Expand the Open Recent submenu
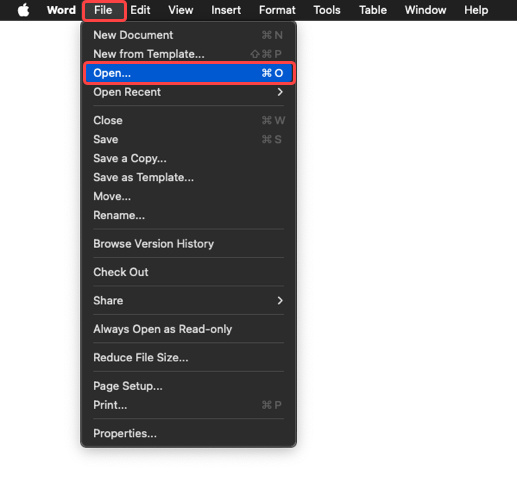 tap(188, 92)
